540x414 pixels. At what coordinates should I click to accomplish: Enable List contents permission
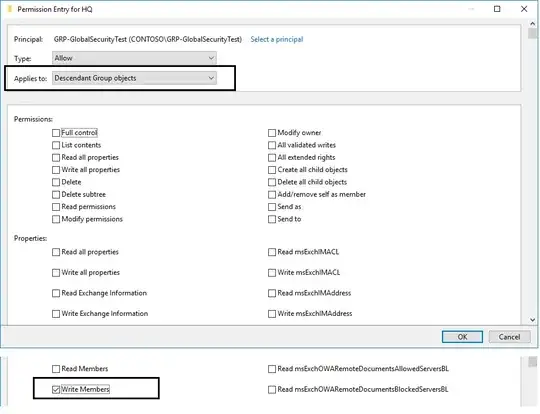(56, 145)
